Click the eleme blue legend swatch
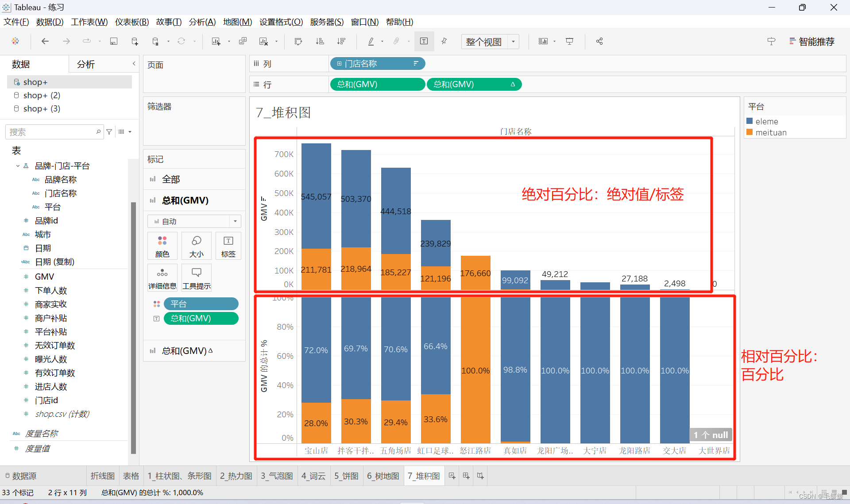Viewport: 850px width, 504px height. click(x=750, y=121)
